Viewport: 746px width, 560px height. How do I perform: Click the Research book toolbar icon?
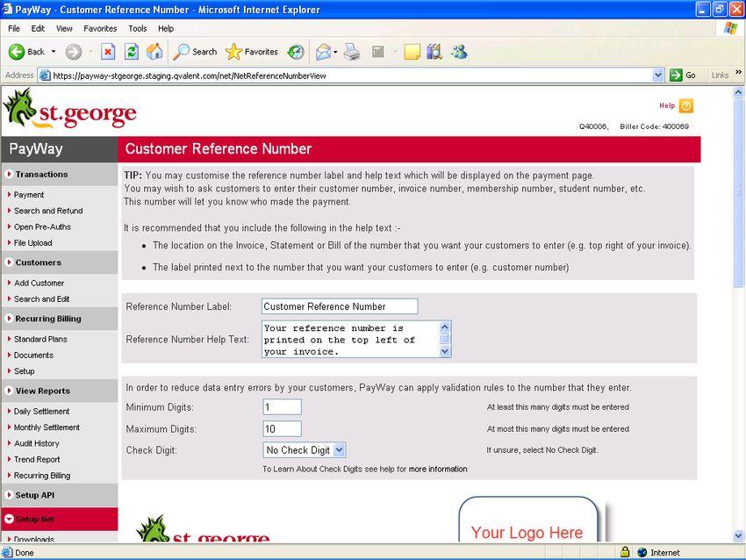(x=434, y=52)
